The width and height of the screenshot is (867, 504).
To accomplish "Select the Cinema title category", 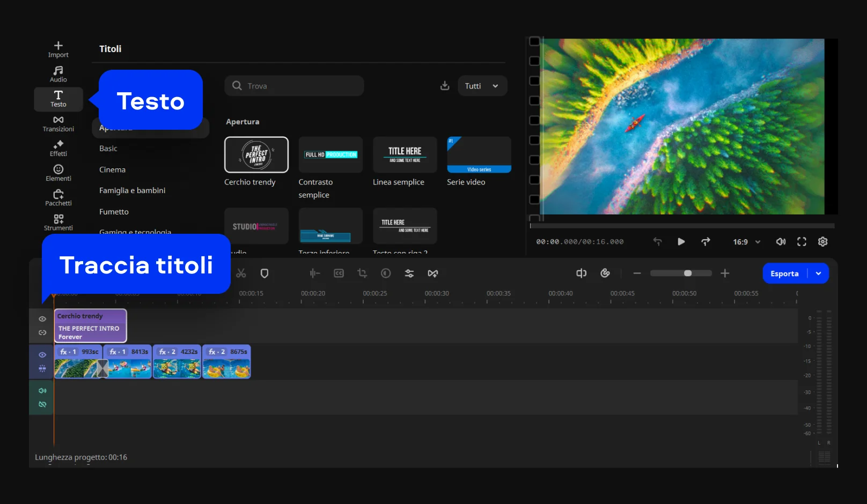I will pos(112,169).
